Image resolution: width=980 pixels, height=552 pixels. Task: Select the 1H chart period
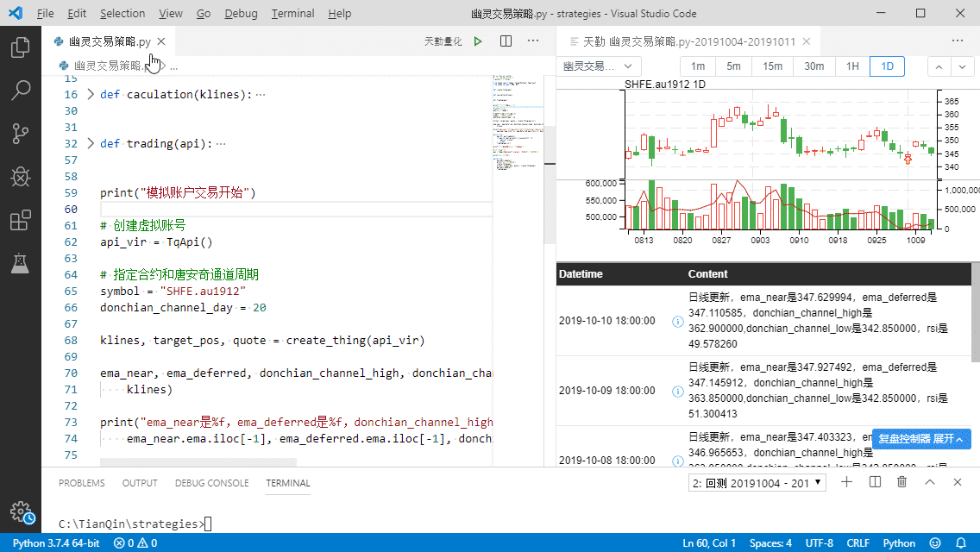pyautogui.click(x=852, y=66)
